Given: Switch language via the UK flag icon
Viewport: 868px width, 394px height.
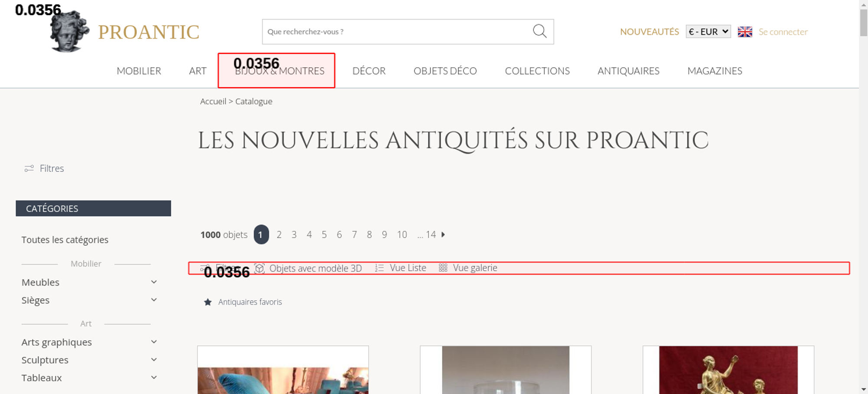Looking at the screenshot, I should click(745, 32).
